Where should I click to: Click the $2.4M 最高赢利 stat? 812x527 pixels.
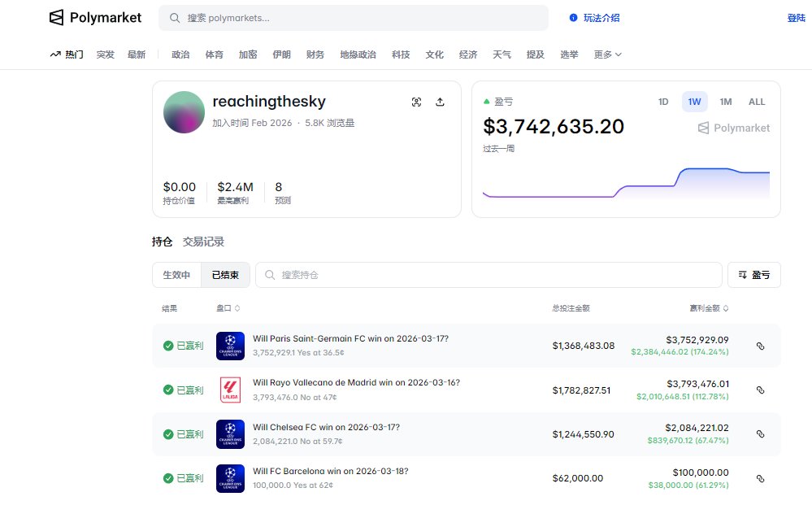point(235,193)
